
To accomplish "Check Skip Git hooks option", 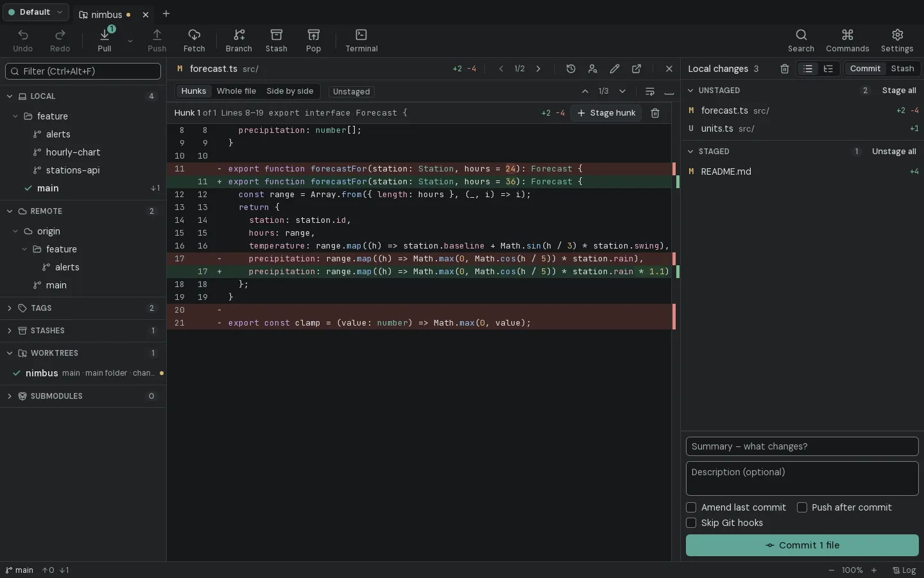I will click(x=691, y=523).
